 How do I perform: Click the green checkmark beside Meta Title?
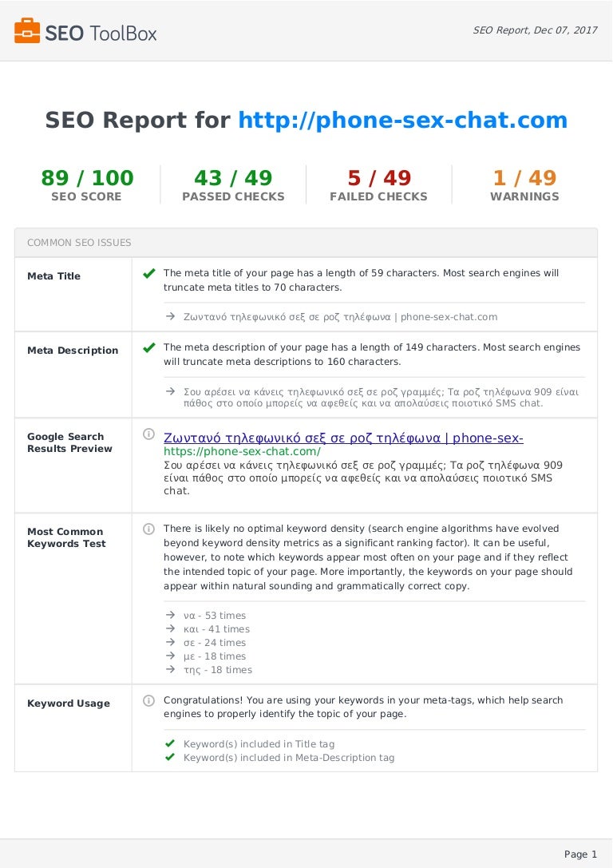148,273
